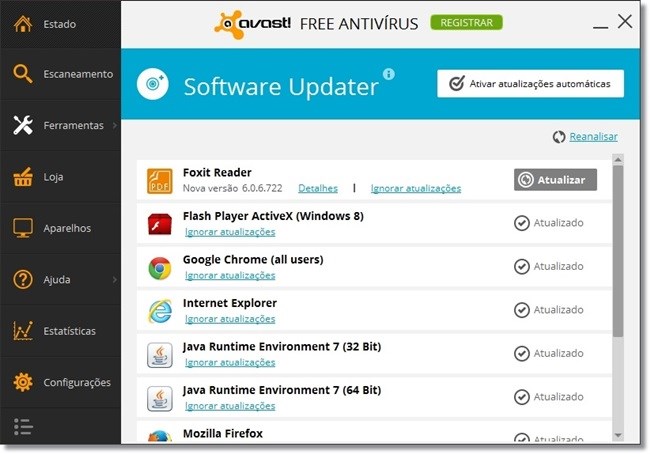This screenshot has height=454, width=650.
Task: Click the green REGISTRAR button
Action: pyautogui.click(x=466, y=22)
